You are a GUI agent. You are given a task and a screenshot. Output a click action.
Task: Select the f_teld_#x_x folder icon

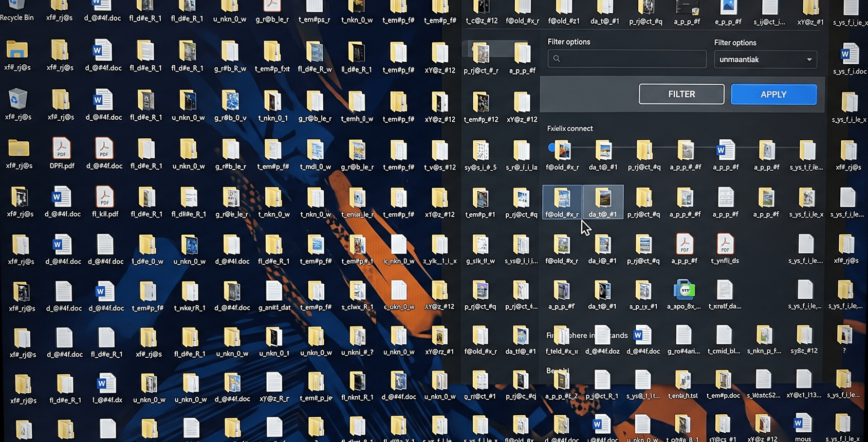[561, 336]
